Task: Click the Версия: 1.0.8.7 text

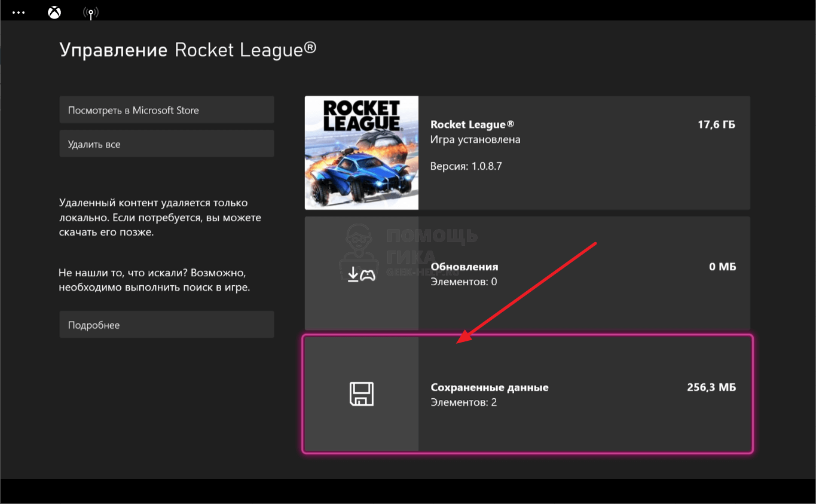Action: (x=466, y=166)
